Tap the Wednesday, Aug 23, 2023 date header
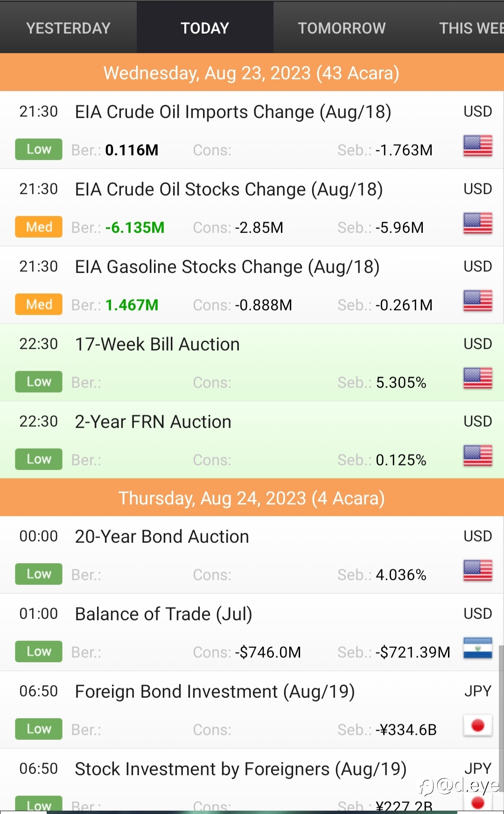504x814 pixels. 252,73
